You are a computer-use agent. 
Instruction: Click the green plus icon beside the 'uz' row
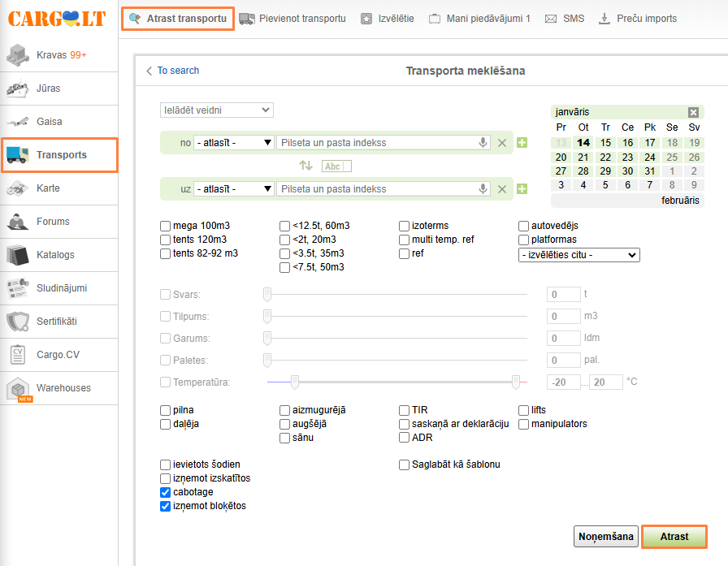(522, 189)
